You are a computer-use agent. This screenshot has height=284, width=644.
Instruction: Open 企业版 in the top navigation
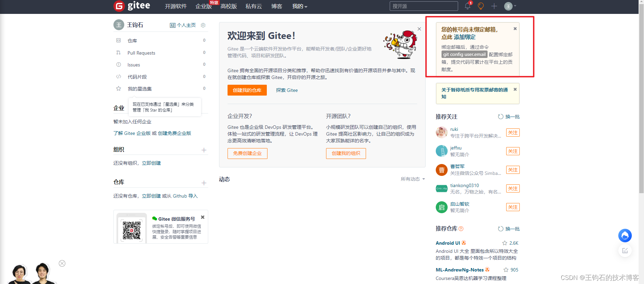click(x=203, y=6)
